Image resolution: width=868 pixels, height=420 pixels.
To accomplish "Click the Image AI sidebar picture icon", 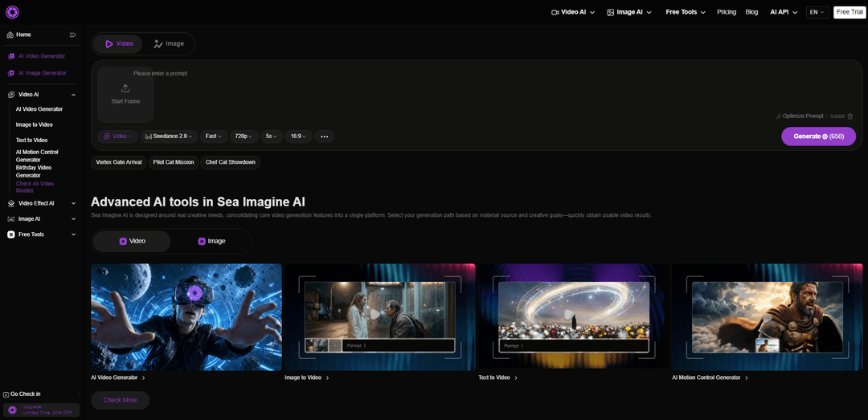I will (x=11, y=219).
